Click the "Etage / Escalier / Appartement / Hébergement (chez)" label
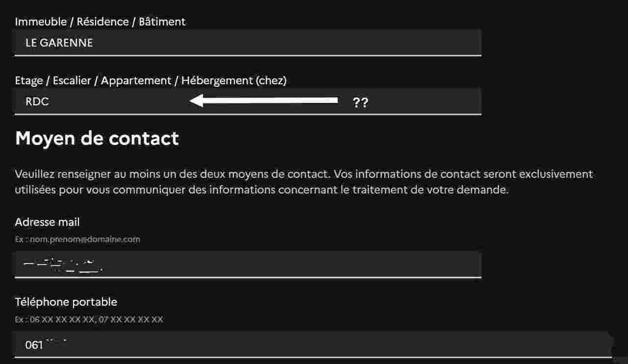Screen dimensions: 628x364 (151, 80)
